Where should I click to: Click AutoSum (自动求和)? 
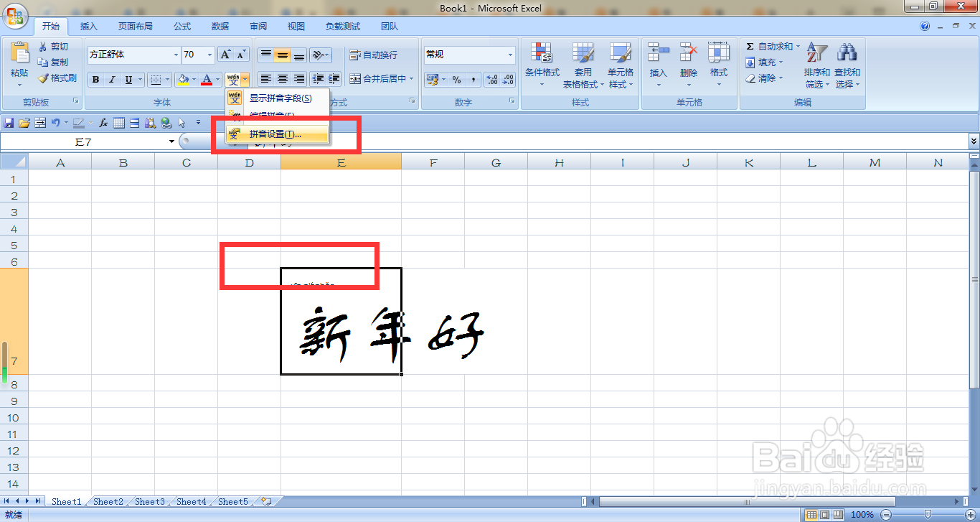(773, 47)
